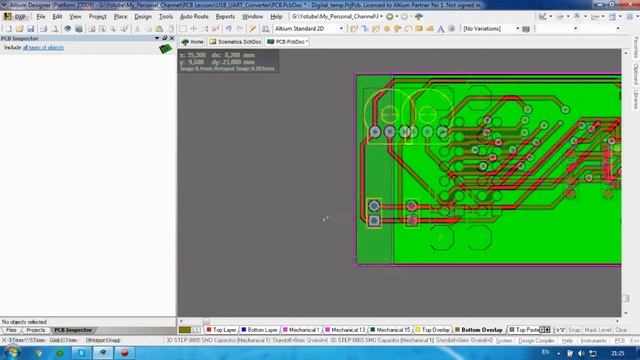Toggle the Mechanical 15 layer tab
This screenshot has width=640, height=360.
[390, 330]
